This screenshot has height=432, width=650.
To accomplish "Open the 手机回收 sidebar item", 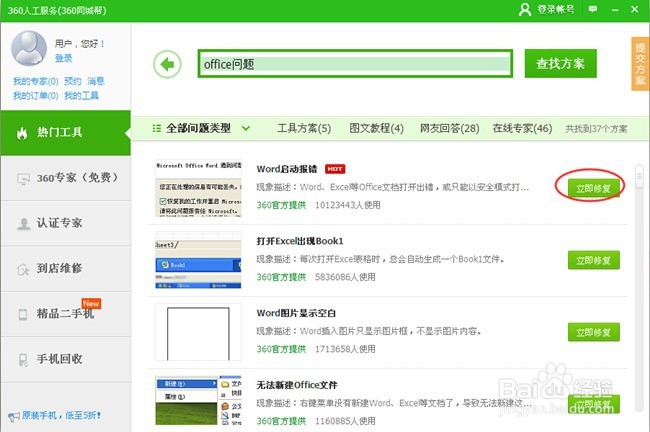I will click(65, 359).
